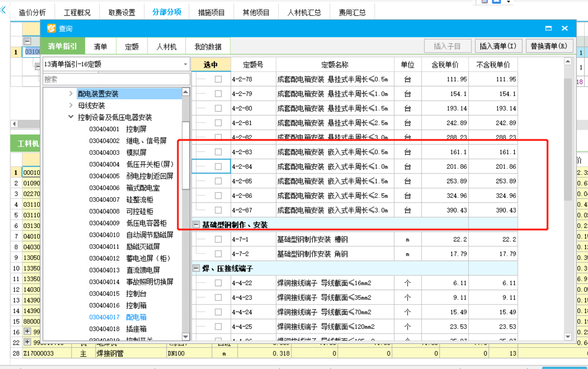Open the 清单 tab
Viewport: 588px width, 369px height.
[100, 47]
